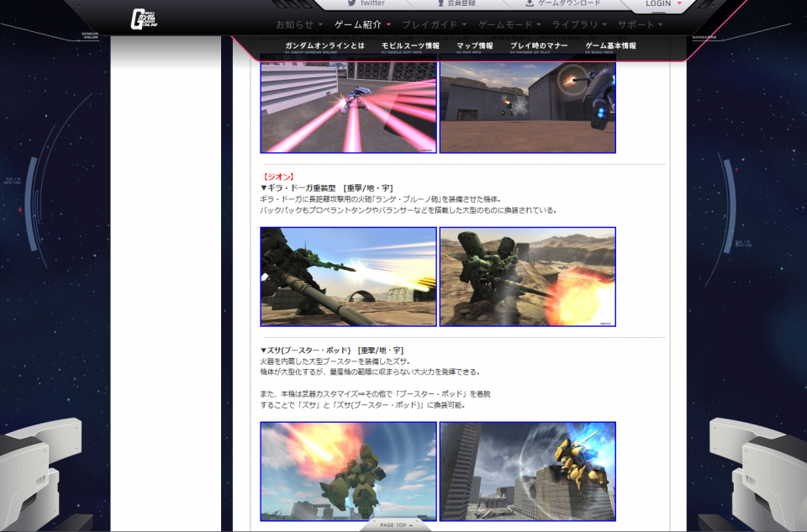Click PAGE TOP button at bottom
The width and height of the screenshot is (807, 532).
point(395,525)
